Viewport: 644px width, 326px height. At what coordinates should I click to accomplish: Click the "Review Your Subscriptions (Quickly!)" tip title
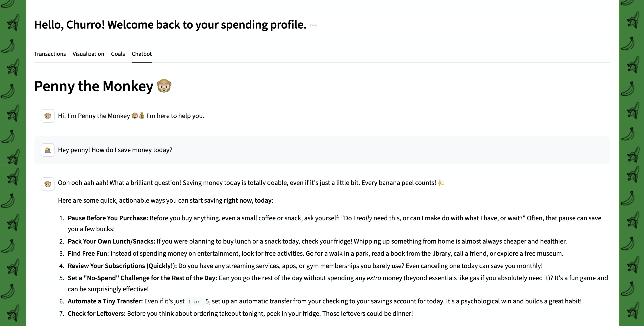tap(122, 266)
